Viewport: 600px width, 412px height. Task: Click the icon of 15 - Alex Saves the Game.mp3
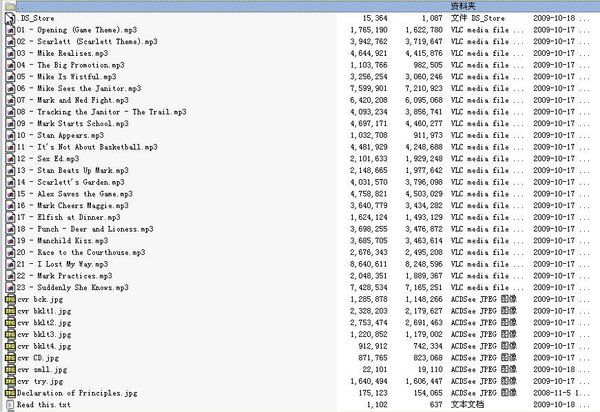point(10,194)
